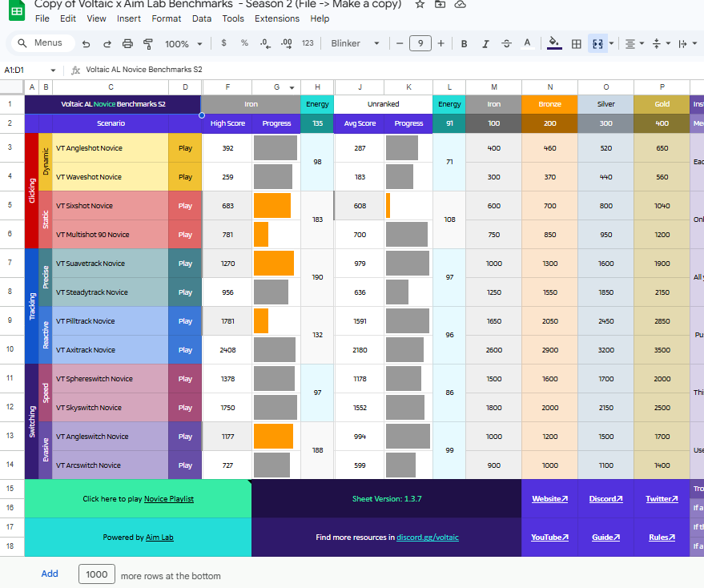Screen dimensions: 704x588
Task: Open the View menu
Action: (96, 18)
